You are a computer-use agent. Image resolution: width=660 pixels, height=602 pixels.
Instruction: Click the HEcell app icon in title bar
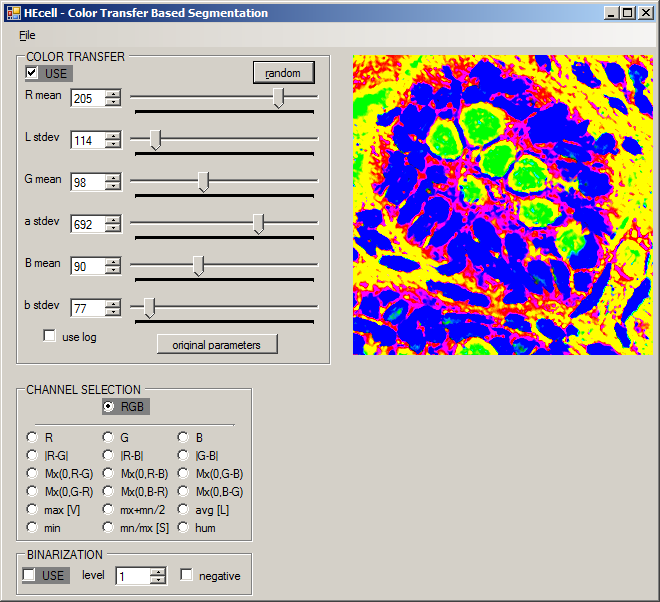[x=12, y=13]
